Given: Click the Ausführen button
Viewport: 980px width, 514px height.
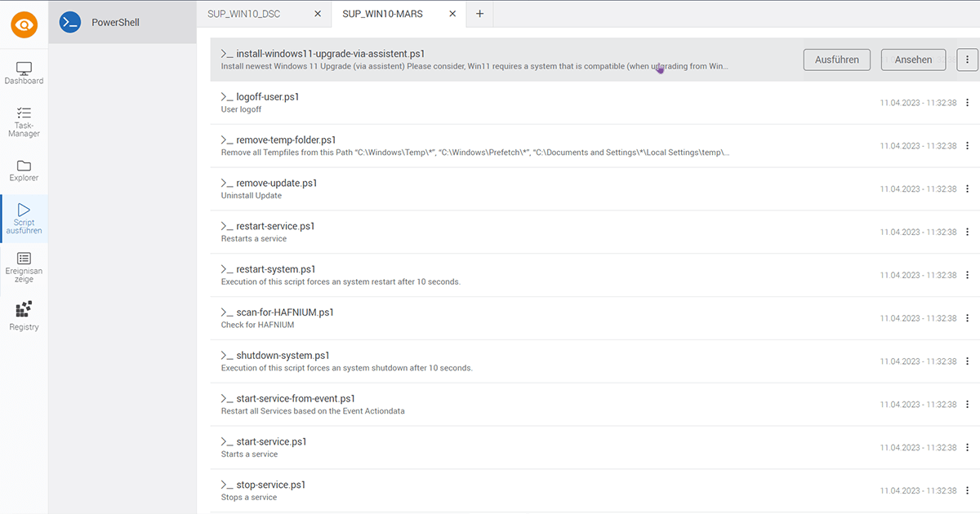Looking at the screenshot, I should [x=837, y=60].
